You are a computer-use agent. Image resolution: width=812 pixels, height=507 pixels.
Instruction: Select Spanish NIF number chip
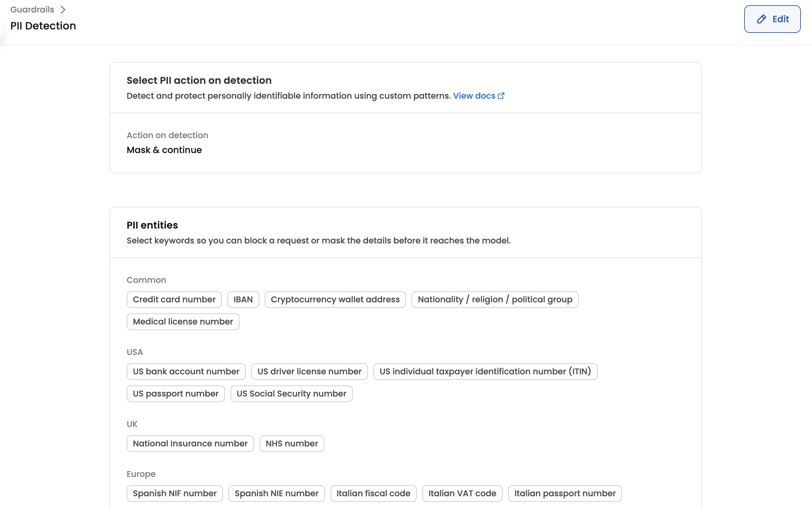pyautogui.click(x=174, y=493)
